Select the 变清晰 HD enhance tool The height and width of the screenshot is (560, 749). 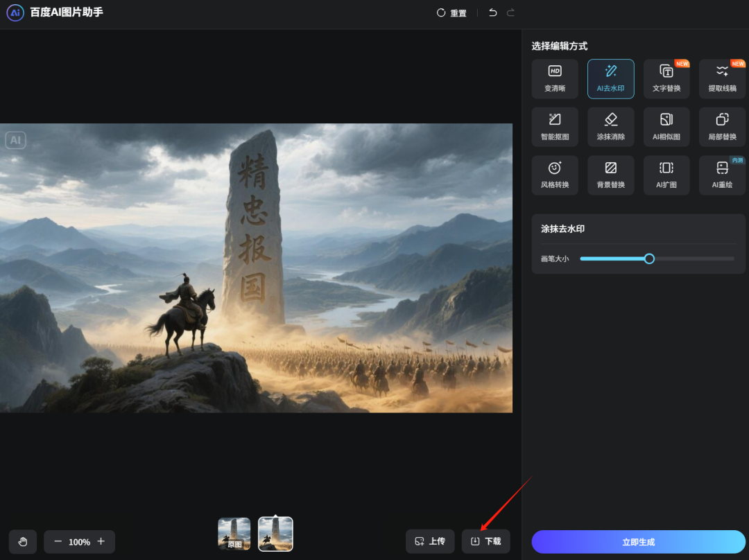pyautogui.click(x=555, y=78)
